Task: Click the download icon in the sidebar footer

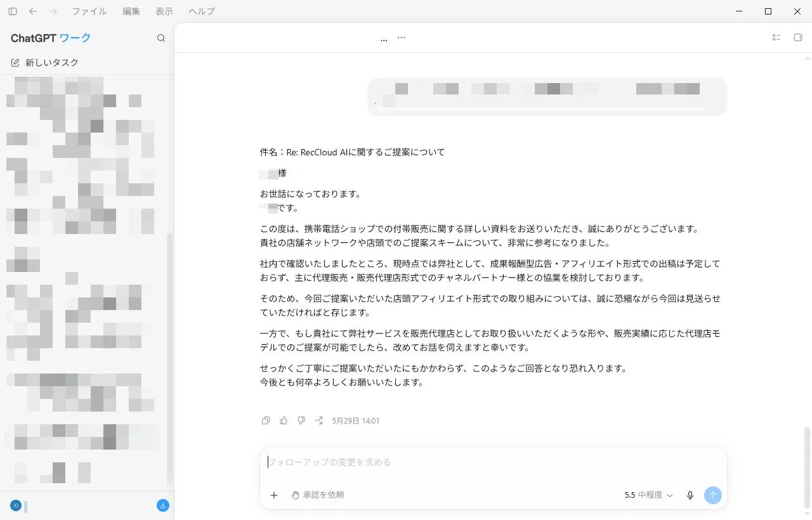Action: click(x=163, y=505)
